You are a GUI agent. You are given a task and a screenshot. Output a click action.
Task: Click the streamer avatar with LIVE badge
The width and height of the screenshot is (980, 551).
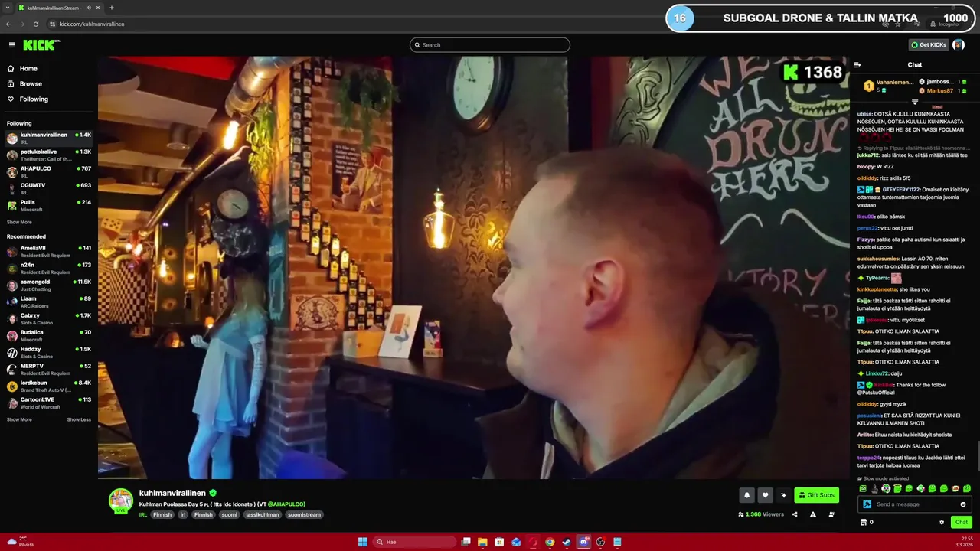(x=121, y=501)
